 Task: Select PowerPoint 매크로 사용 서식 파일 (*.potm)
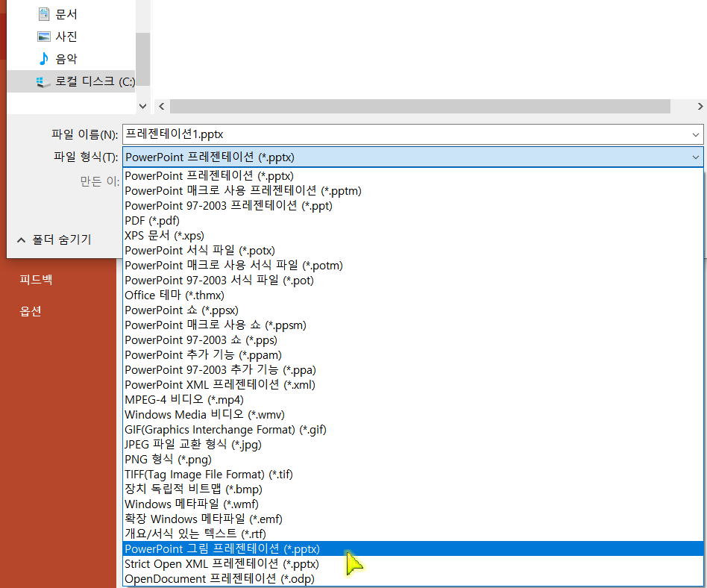pyautogui.click(x=413, y=266)
